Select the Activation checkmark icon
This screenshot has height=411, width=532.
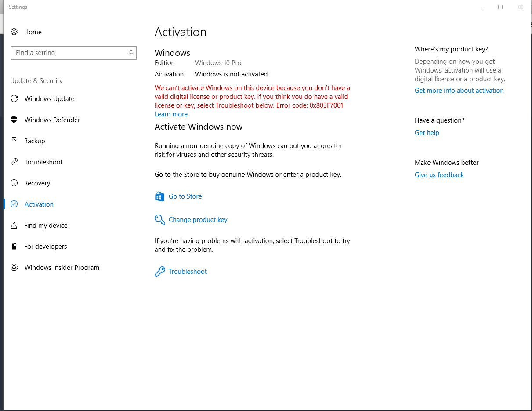(14, 204)
